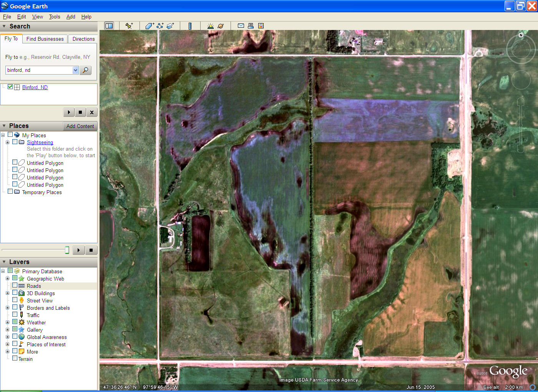Show sunlight across the landscape
This screenshot has width=538, height=392.
210,26
